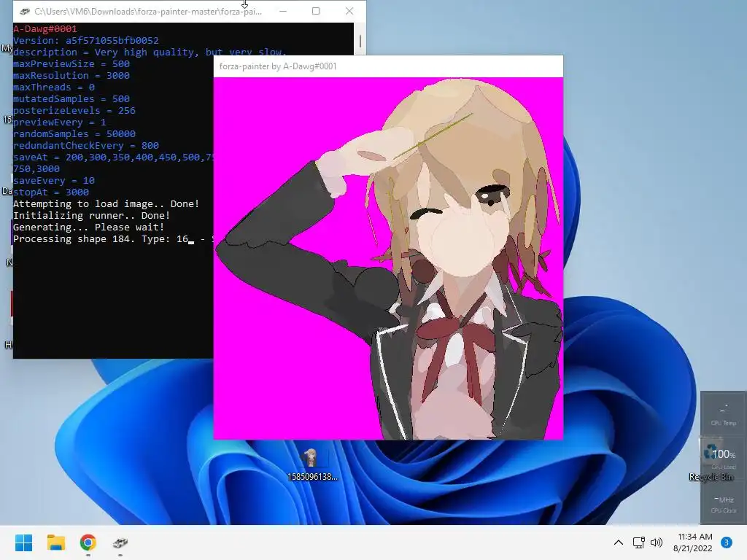This screenshot has height=560, width=747.
Task: Click the 'maxPreviewSize = 500' line
Action: (71, 64)
